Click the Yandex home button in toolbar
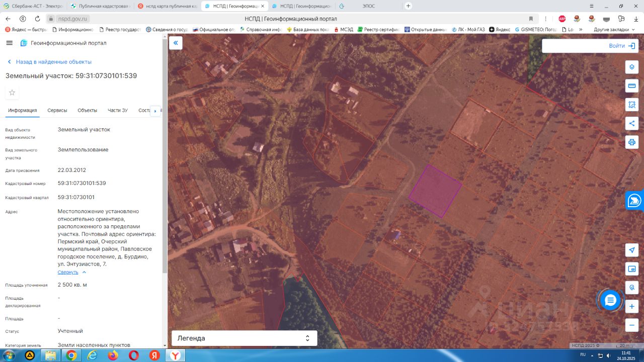This screenshot has height=362, width=644. pos(23,19)
